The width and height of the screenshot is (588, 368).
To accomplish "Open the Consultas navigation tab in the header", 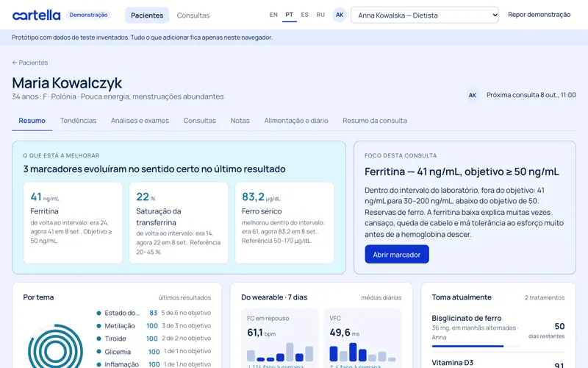I will 193,15.
